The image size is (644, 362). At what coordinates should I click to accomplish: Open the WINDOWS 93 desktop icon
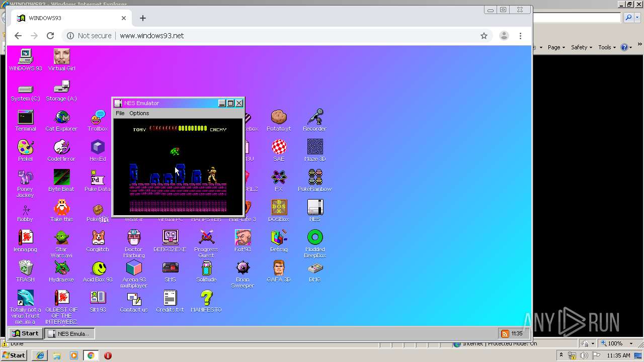coord(25,60)
